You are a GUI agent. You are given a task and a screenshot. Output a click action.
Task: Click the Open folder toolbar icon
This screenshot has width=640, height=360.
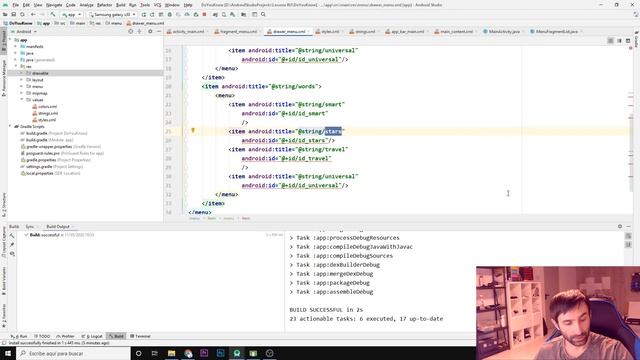point(5,14)
